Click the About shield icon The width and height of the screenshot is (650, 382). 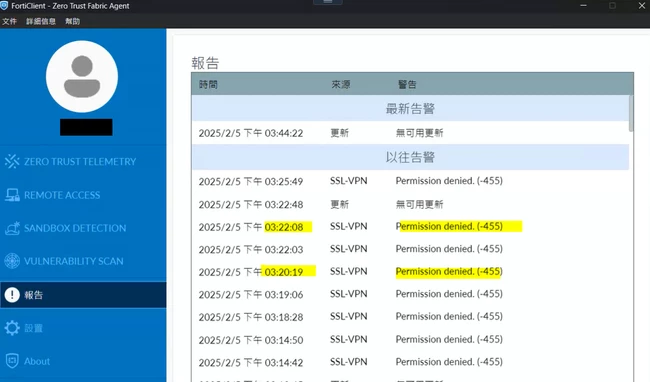pyautogui.click(x=12, y=361)
